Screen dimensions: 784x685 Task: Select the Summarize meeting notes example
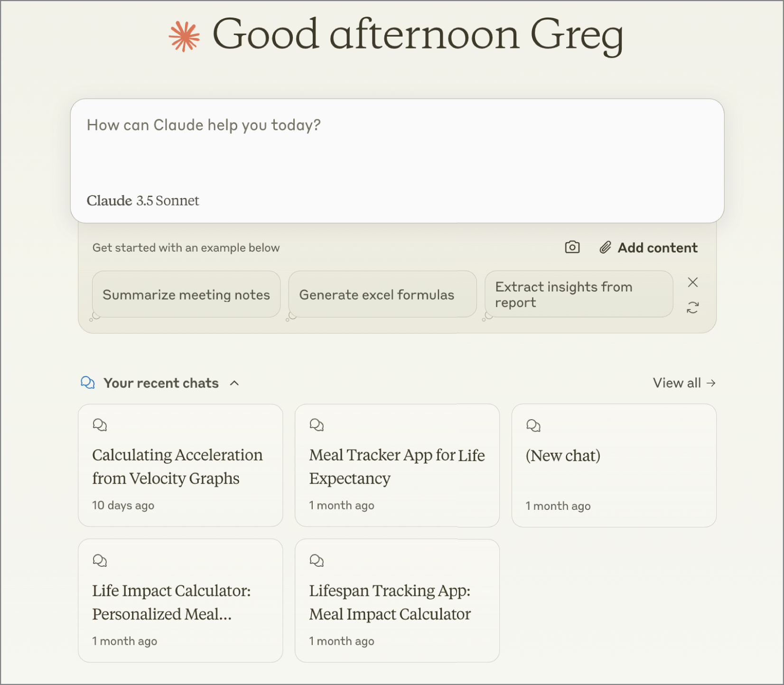click(186, 294)
